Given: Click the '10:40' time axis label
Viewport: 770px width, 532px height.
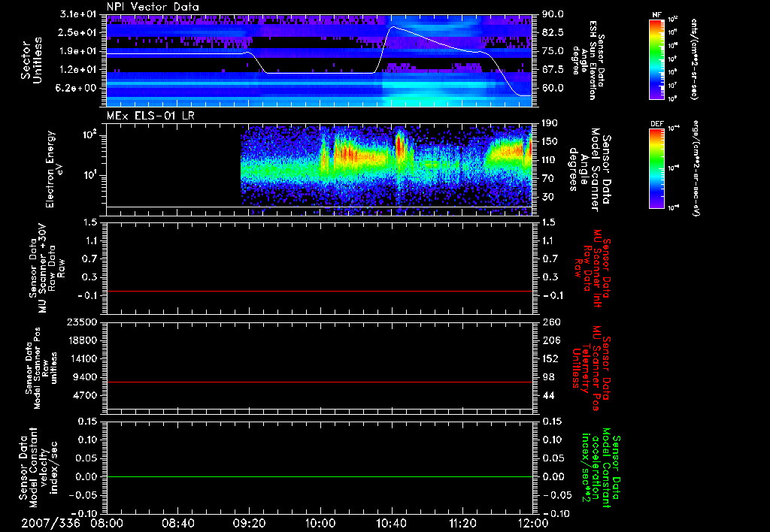Looking at the screenshot, I should tap(391, 523).
